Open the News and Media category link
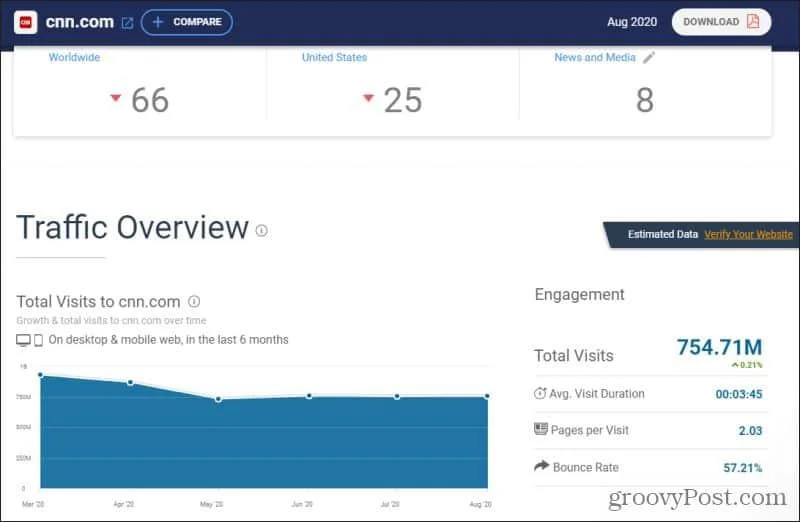Image resolution: width=800 pixels, height=522 pixels. click(595, 57)
